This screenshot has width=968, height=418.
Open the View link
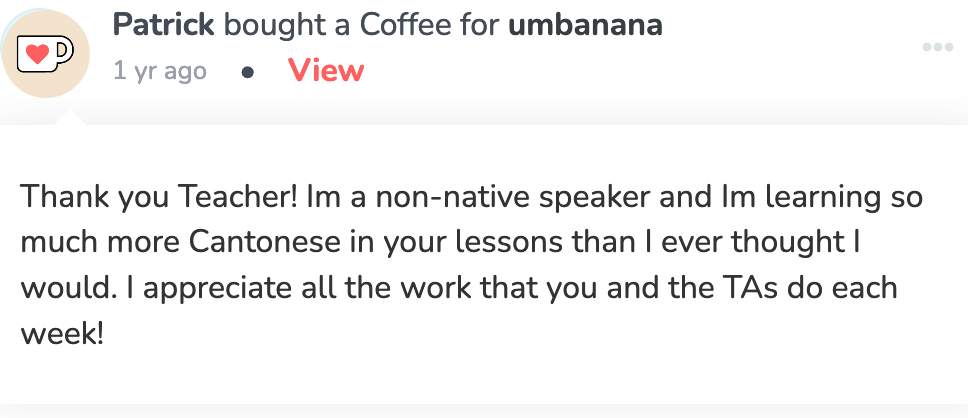(x=326, y=71)
